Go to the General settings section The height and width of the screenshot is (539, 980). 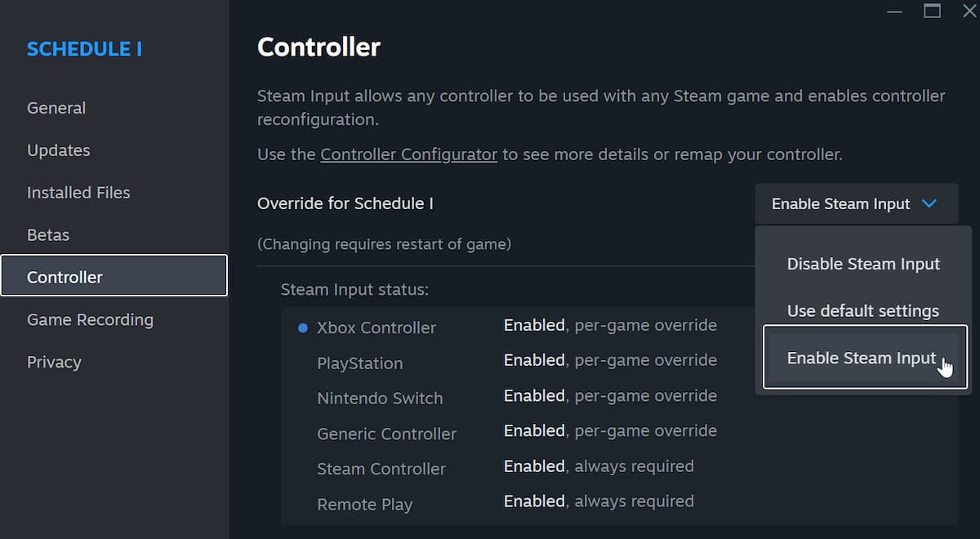pos(56,108)
